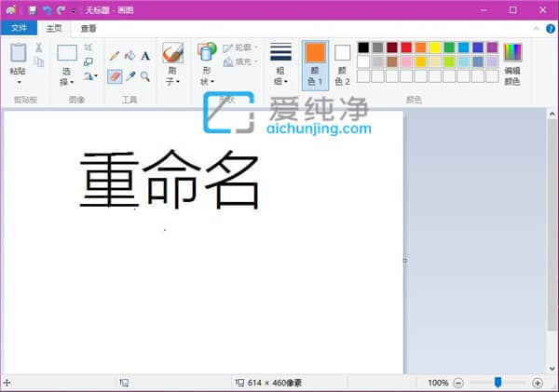
Task: Click the canvas right-edge resize handle
Action: click(x=404, y=261)
